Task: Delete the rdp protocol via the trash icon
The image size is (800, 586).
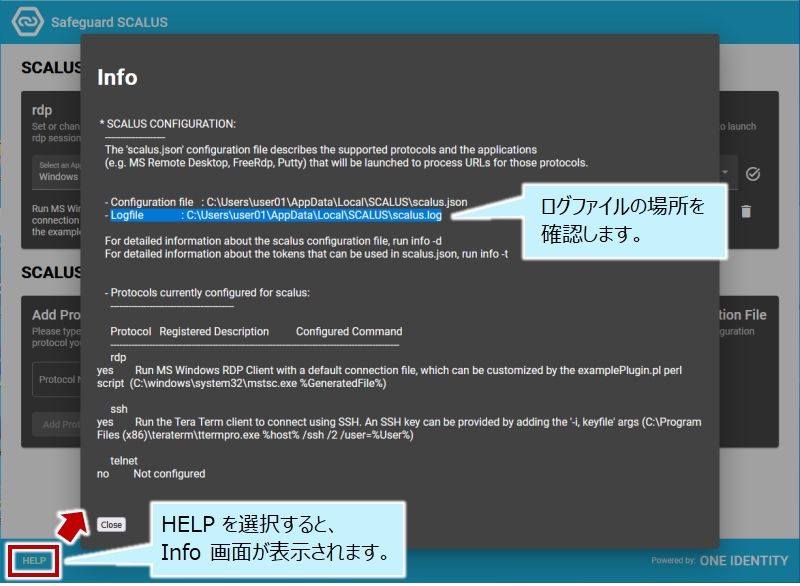Action: [746, 211]
